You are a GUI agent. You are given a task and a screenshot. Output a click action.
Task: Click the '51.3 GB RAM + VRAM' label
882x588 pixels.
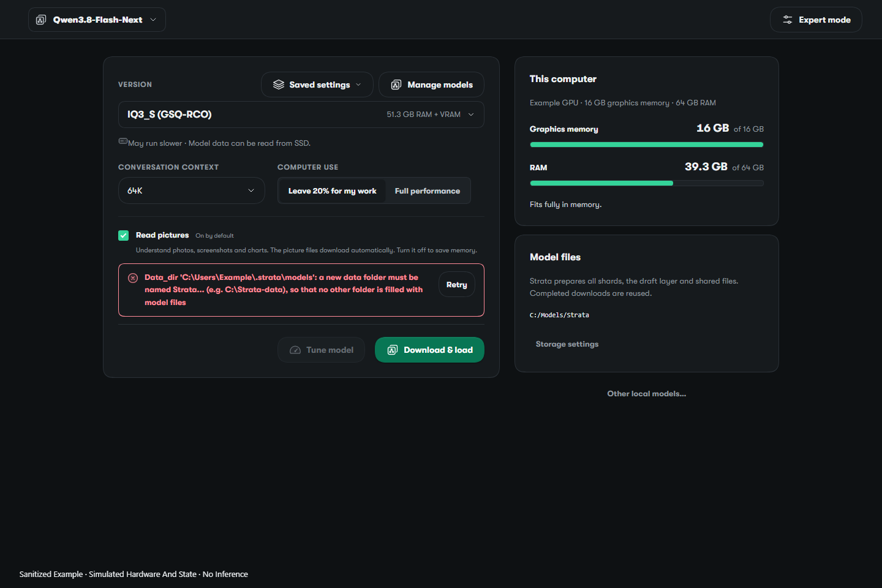(423, 115)
